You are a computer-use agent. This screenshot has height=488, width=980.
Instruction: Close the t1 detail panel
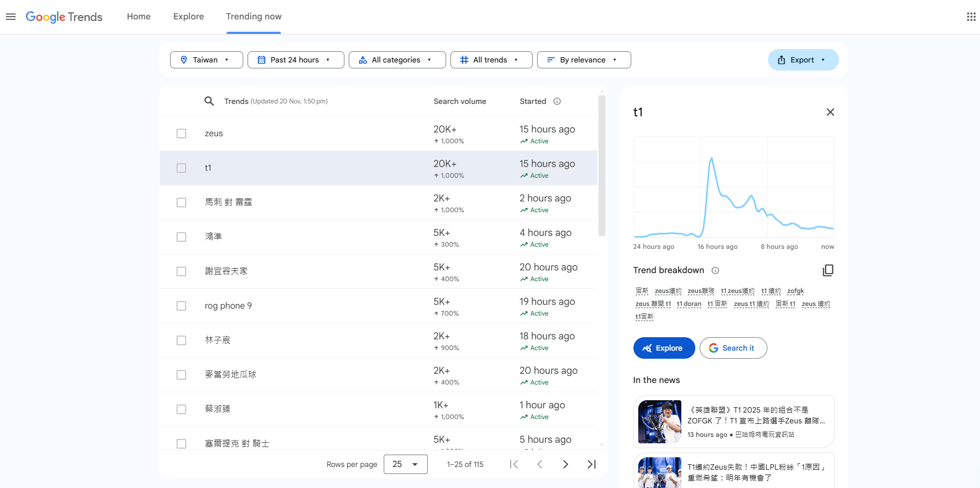tap(830, 112)
